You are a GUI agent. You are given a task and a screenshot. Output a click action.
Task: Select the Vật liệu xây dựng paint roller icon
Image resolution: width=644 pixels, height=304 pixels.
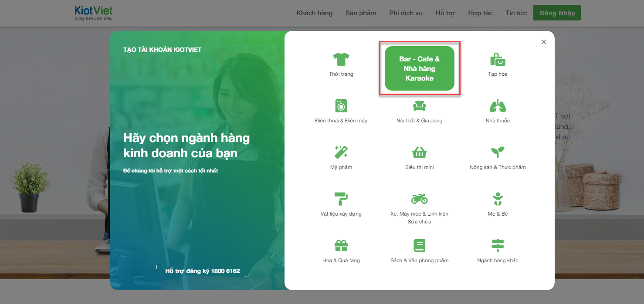click(x=341, y=199)
